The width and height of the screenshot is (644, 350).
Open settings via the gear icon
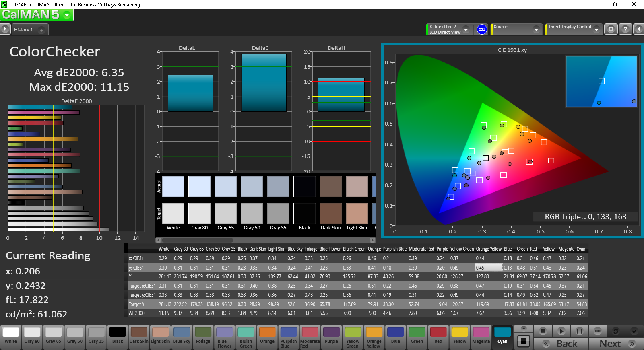[611, 29]
